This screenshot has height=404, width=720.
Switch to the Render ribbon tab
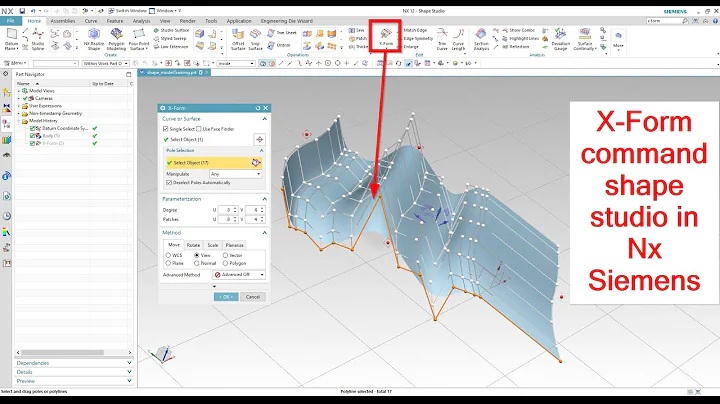coord(187,21)
